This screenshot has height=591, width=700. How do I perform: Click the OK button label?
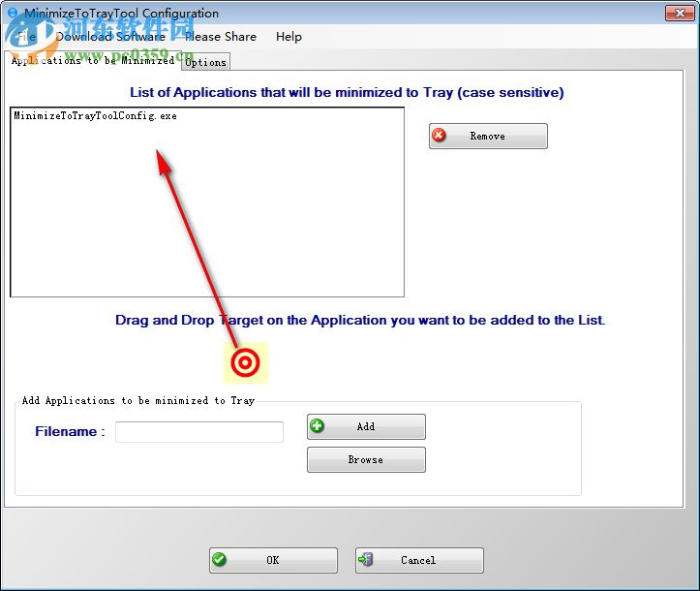click(272, 560)
